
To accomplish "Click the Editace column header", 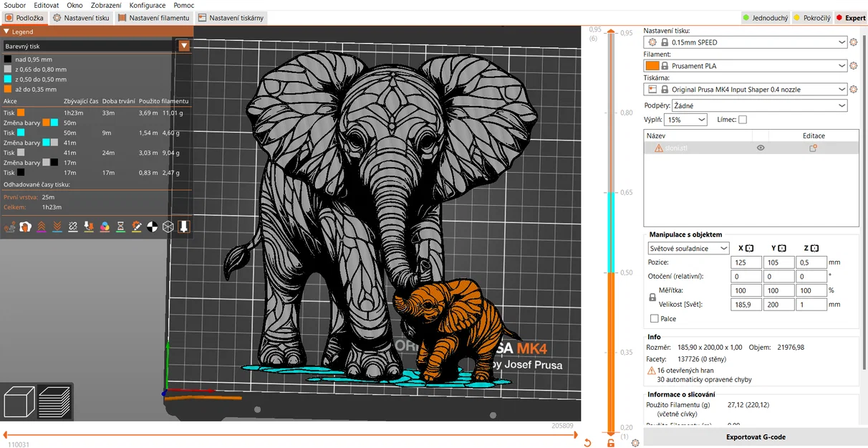I will 814,135.
